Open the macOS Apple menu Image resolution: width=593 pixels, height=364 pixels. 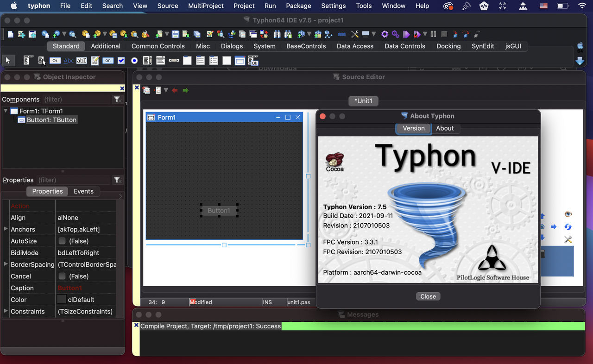[13, 6]
